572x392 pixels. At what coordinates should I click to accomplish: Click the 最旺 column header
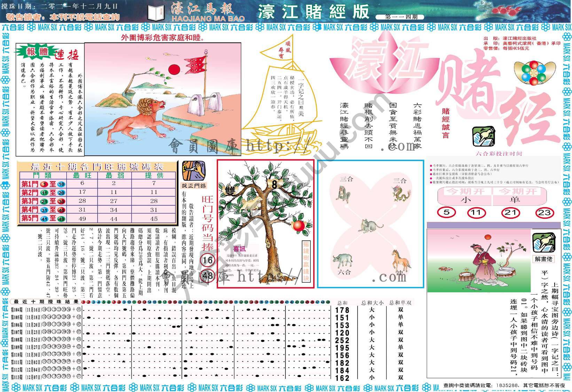(x=83, y=175)
